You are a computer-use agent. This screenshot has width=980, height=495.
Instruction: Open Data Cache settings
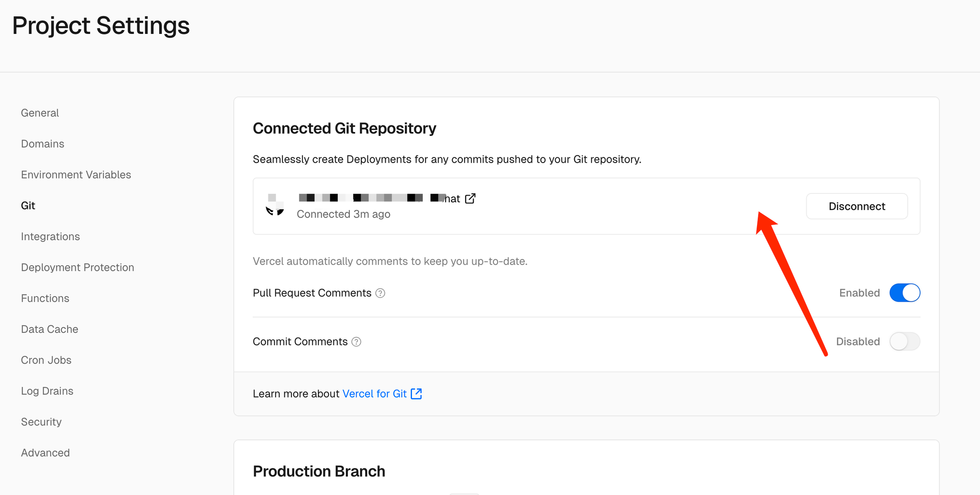(x=50, y=329)
